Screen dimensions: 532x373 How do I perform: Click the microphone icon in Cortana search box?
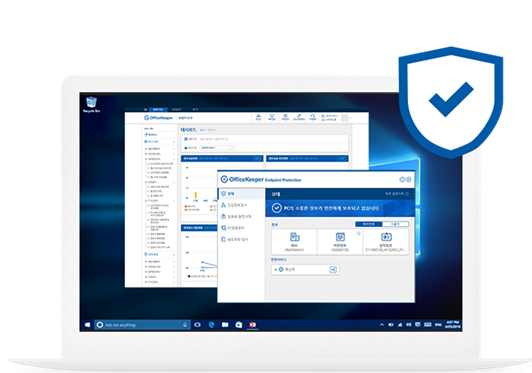tap(185, 325)
